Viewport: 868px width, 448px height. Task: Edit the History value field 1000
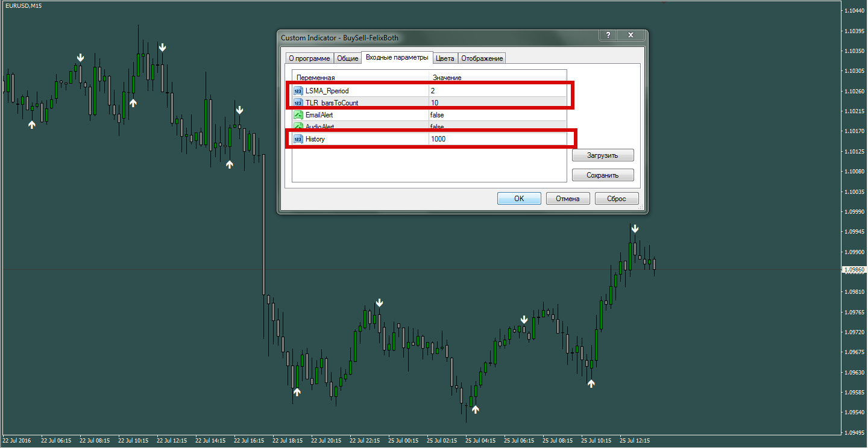(498, 139)
